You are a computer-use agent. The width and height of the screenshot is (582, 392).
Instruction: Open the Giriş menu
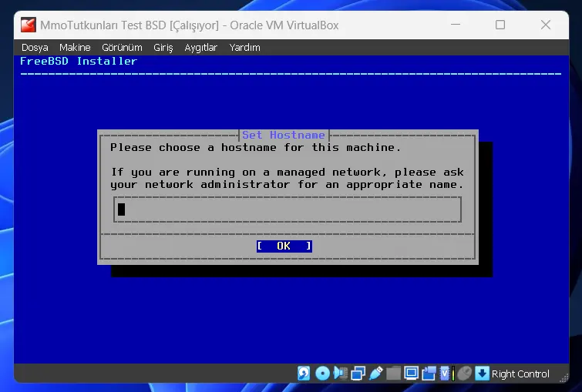tap(163, 48)
